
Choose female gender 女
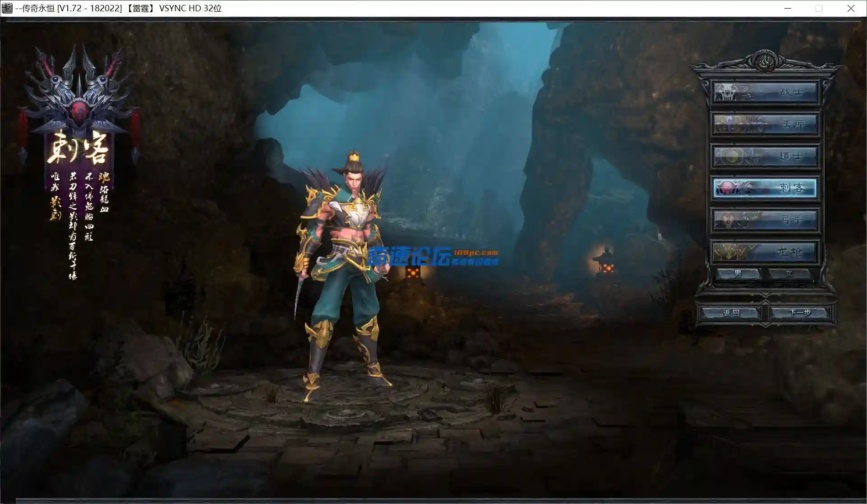(x=789, y=274)
